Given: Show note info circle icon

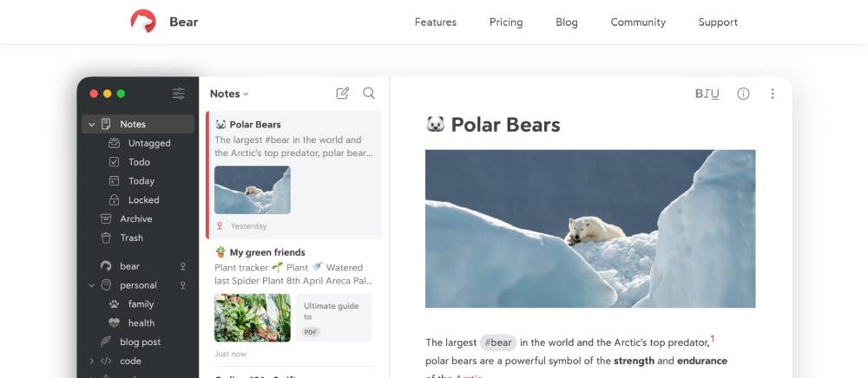Looking at the screenshot, I should (743, 94).
